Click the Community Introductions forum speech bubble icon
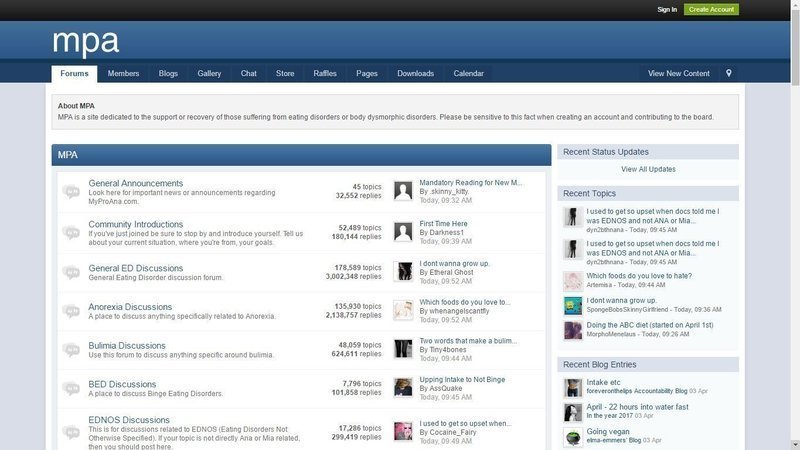This screenshot has height=450, width=800. click(71, 232)
